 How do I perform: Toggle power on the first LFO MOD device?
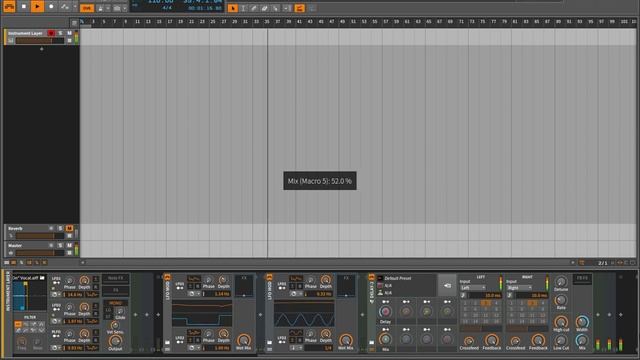coord(167,278)
